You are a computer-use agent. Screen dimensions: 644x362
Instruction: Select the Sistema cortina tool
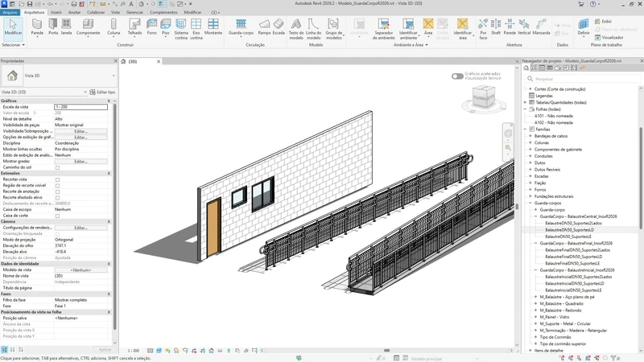[180, 29]
